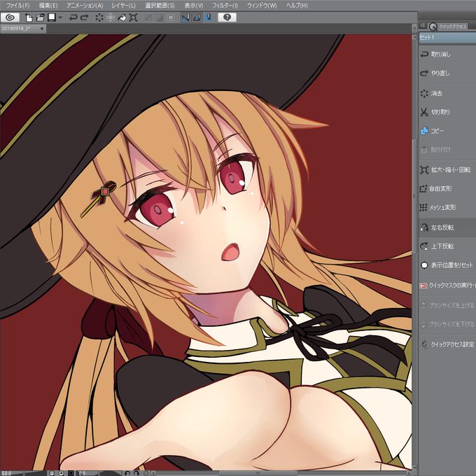The width and height of the screenshot is (476, 476).
Task: Open the ファイル(F) menu
Action: tap(18, 6)
